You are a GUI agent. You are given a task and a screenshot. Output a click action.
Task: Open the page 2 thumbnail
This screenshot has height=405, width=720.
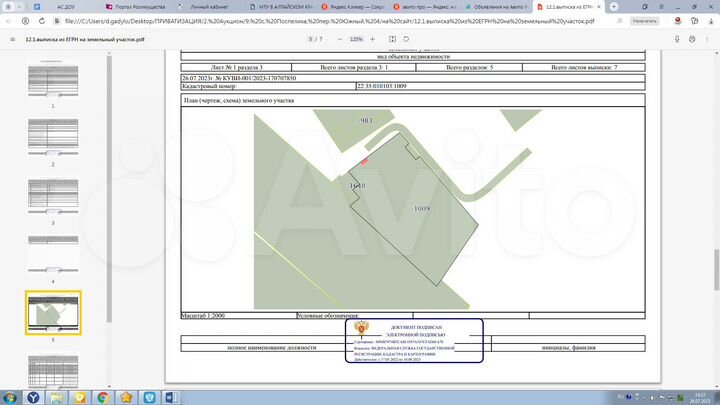pyautogui.click(x=53, y=137)
